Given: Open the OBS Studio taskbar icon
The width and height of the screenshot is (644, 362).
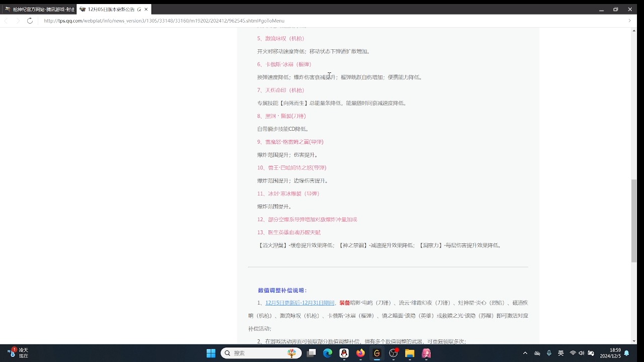Looking at the screenshot, I should tap(393, 353).
